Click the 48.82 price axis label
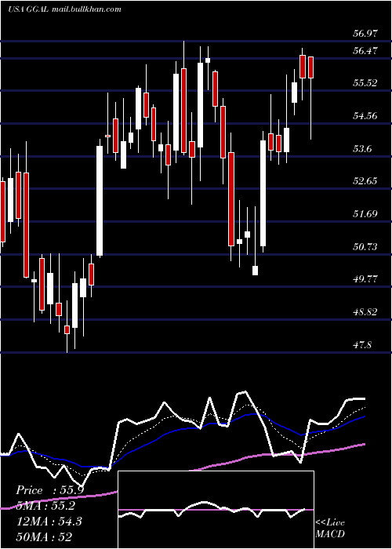The width and height of the screenshot is (392, 549). click(x=365, y=311)
